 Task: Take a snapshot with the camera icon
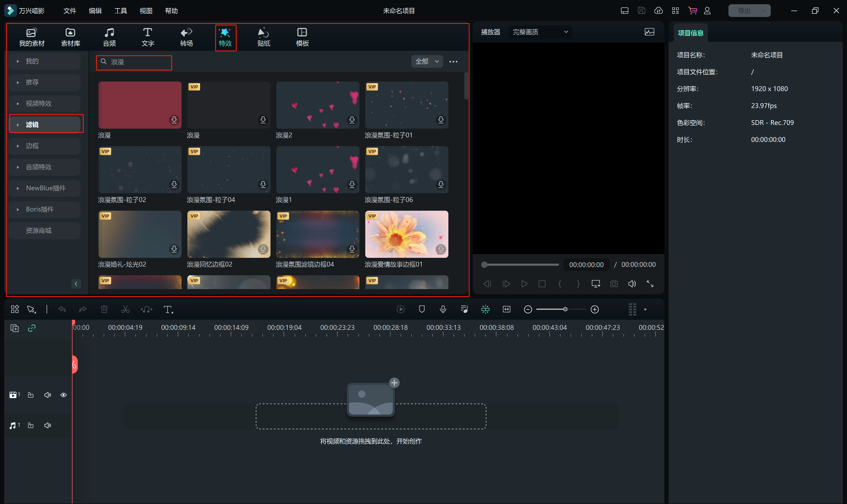[x=614, y=283]
